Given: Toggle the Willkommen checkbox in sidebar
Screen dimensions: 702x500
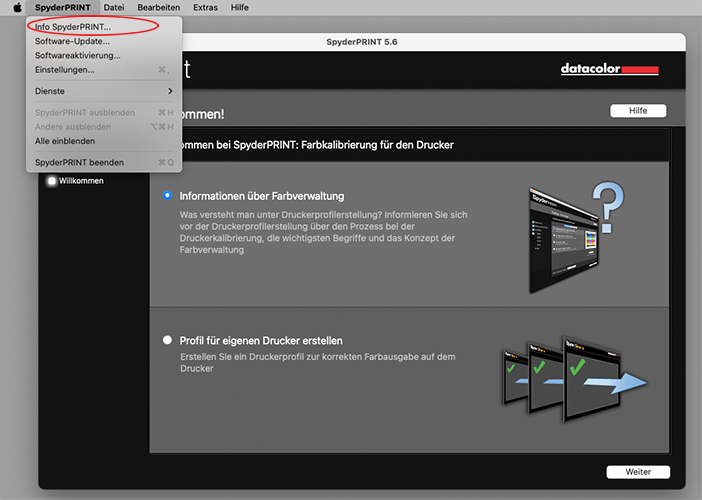Looking at the screenshot, I should click(52, 181).
